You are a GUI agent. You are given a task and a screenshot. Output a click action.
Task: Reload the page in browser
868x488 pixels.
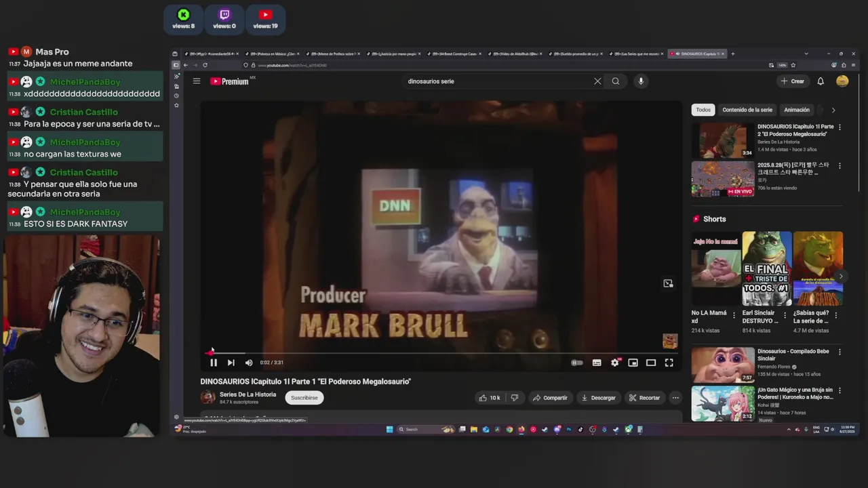click(x=205, y=65)
